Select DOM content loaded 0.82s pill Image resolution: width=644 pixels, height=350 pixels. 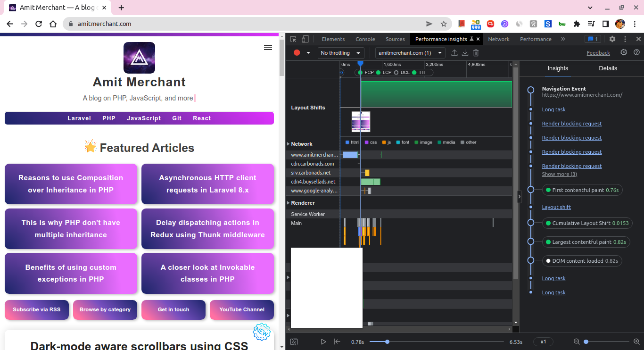coord(582,261)
